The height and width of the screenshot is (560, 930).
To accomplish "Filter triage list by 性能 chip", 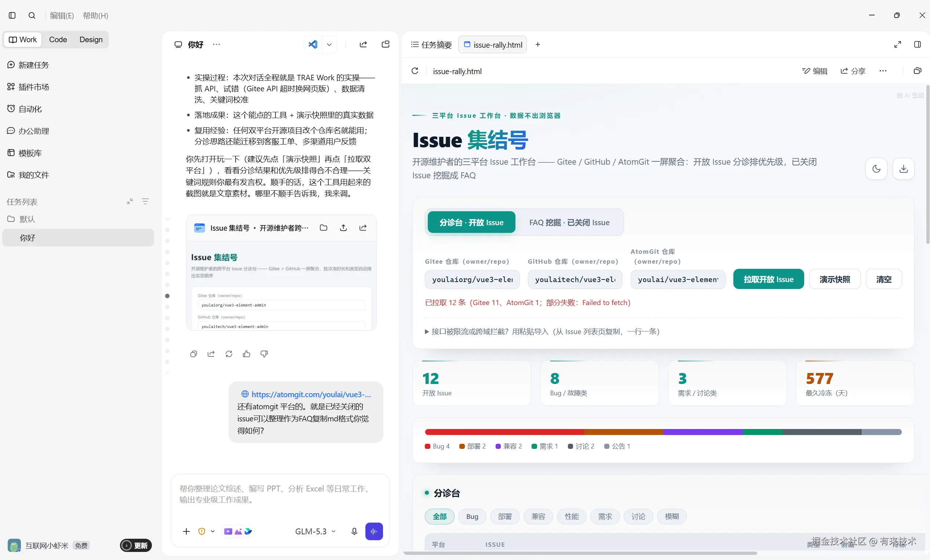I will (x=572, y=516).
